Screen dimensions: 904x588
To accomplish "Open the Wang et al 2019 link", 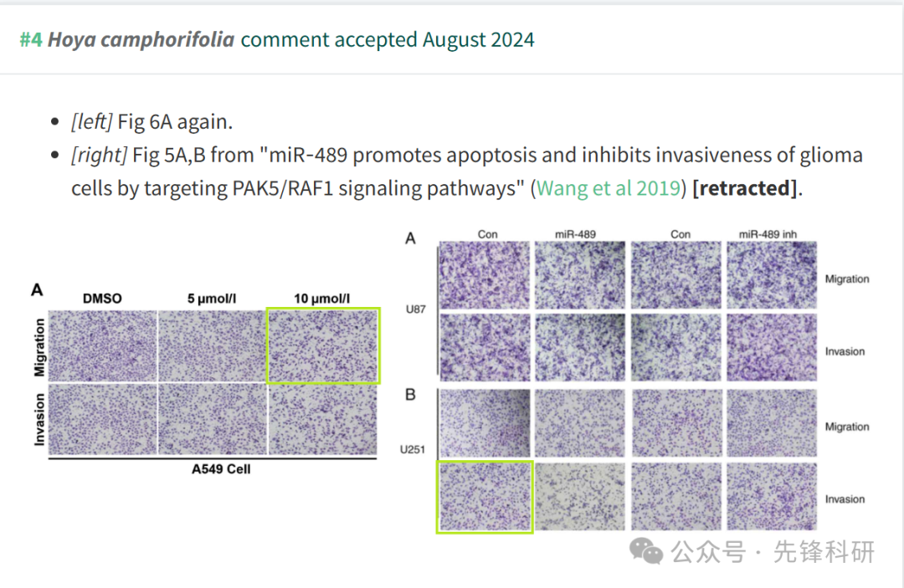I will 609,188.
